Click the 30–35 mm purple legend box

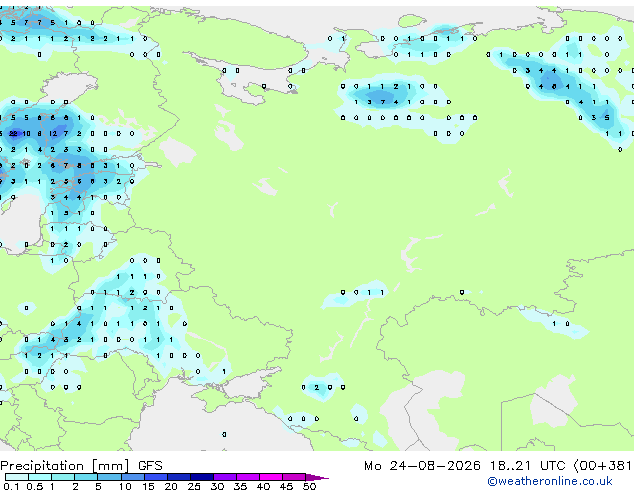tap(225, 477)
